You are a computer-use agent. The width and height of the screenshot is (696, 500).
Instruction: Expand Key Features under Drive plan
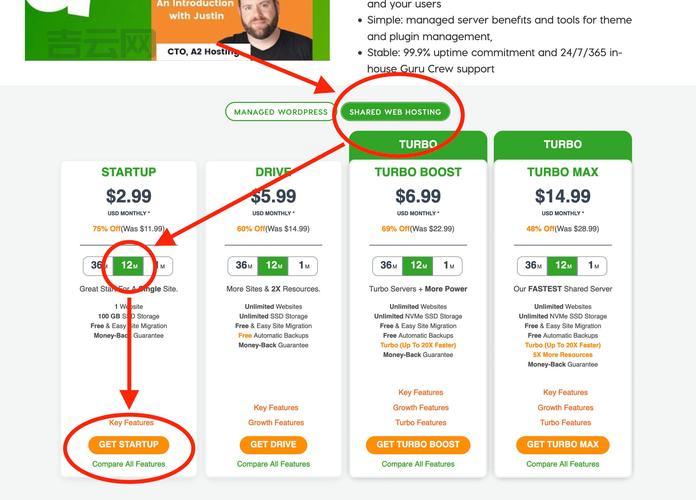click(x=276, y=407)
